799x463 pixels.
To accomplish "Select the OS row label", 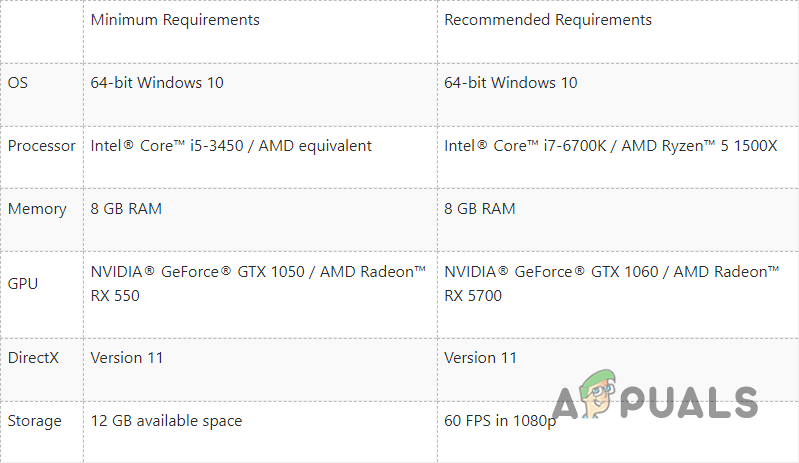I will (18, 83).
